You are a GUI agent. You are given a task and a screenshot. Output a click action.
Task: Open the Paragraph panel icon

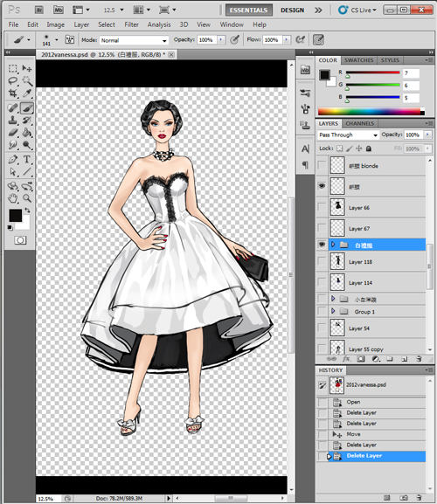point(306,165)
